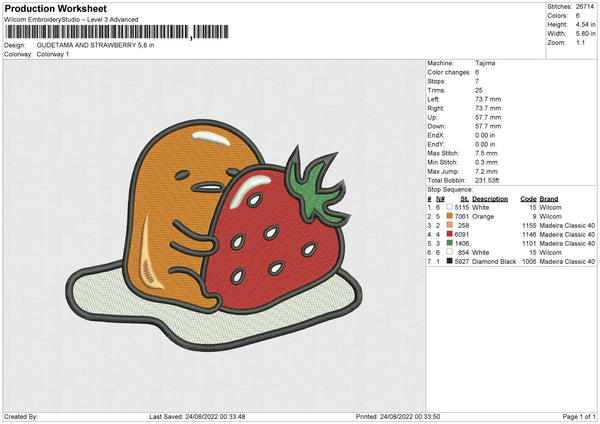Click the 'Production Worksheet' title
The height and width of the screenshot is (424, 600).
[55, 8]
